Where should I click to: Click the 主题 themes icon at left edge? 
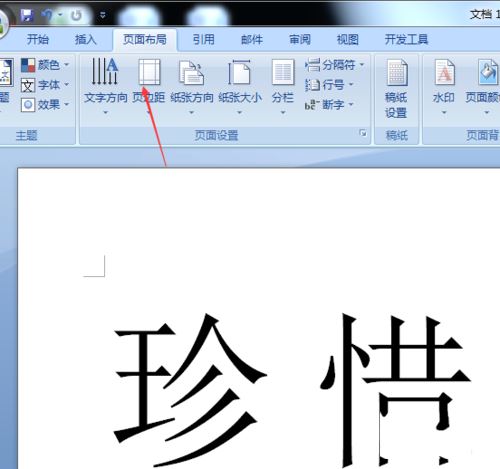tap(6, 72)
